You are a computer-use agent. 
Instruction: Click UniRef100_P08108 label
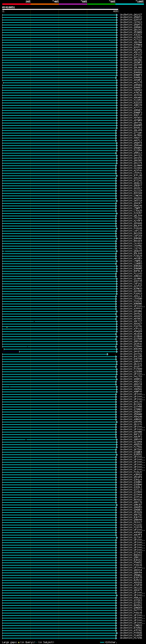tap(131, 613)
